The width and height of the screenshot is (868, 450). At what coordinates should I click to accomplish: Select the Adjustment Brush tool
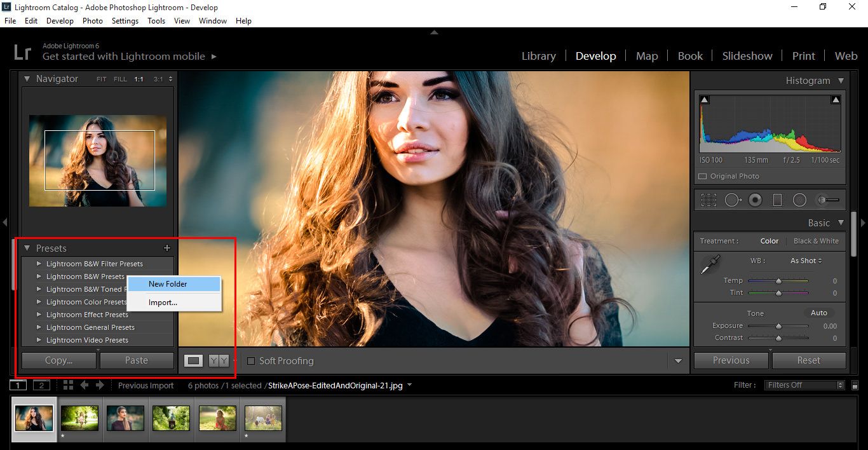point(827,200)
